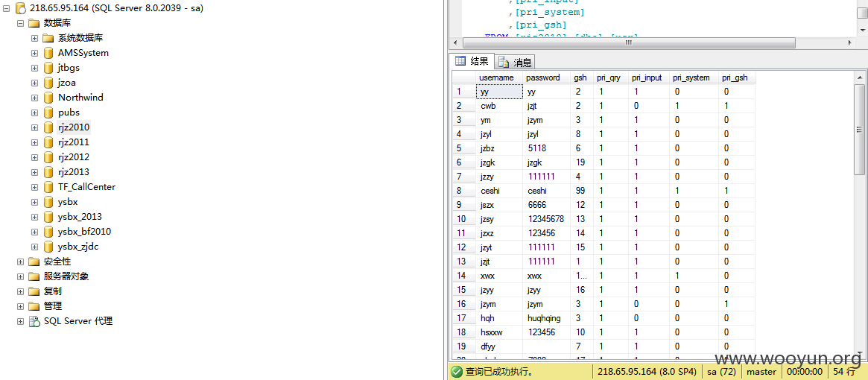868x380 pixels.
Task: Click the pubs database cylinder icon
Action: [48, 113]
